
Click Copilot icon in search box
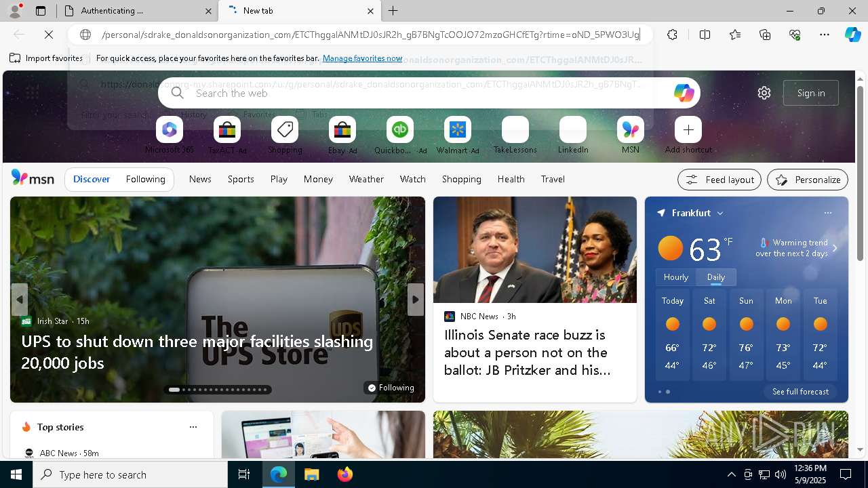[x=684, y=93]
